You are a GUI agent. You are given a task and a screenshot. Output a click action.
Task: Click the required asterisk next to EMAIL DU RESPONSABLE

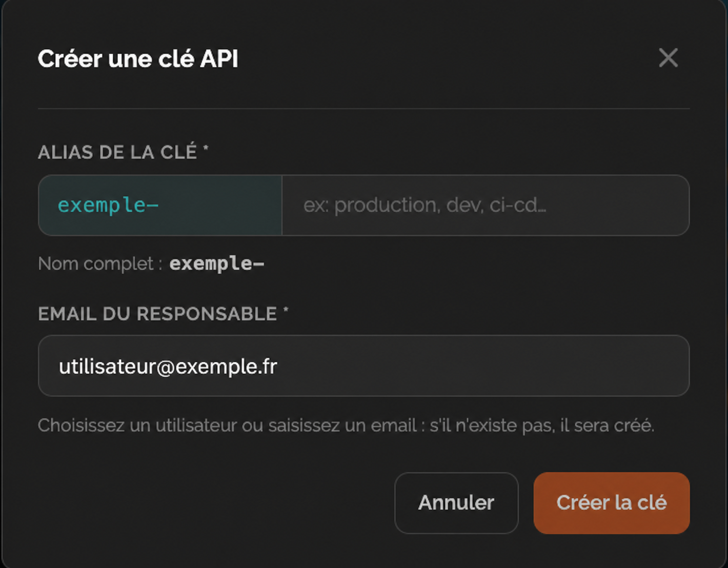tap(286, 310)
